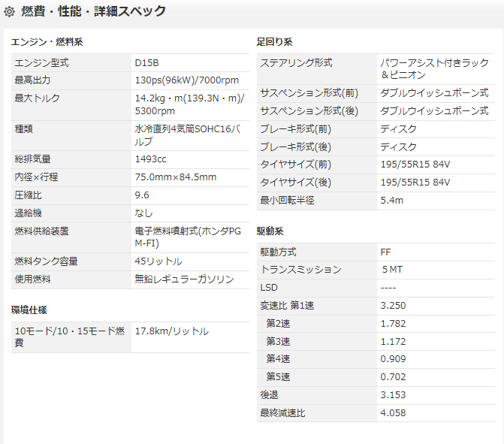Click the ブレーキ形式(前) value ディスク
The height and width of the screenshot is (444, 504).
point(398,129)
